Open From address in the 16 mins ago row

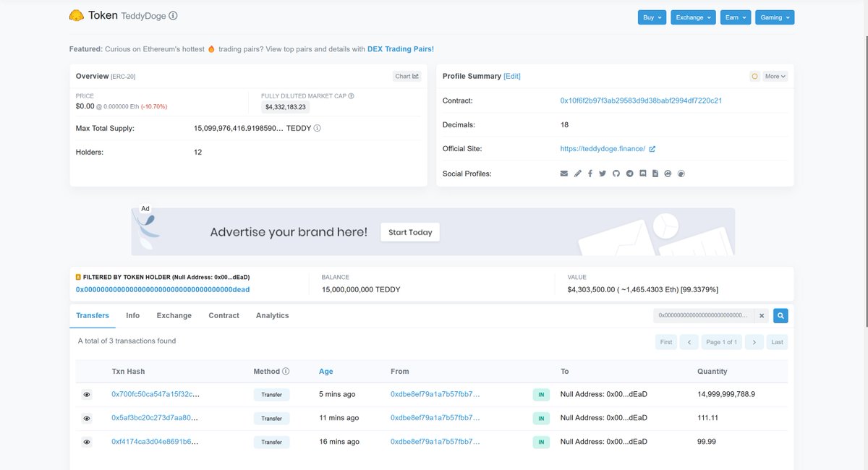tap(435, 442)
